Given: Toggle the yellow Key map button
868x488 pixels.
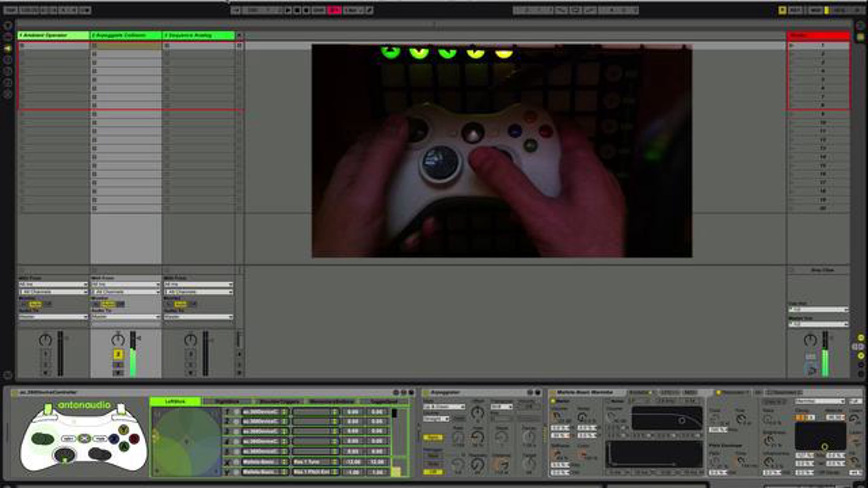Looking at the screenshot, I should pos(782,10).
